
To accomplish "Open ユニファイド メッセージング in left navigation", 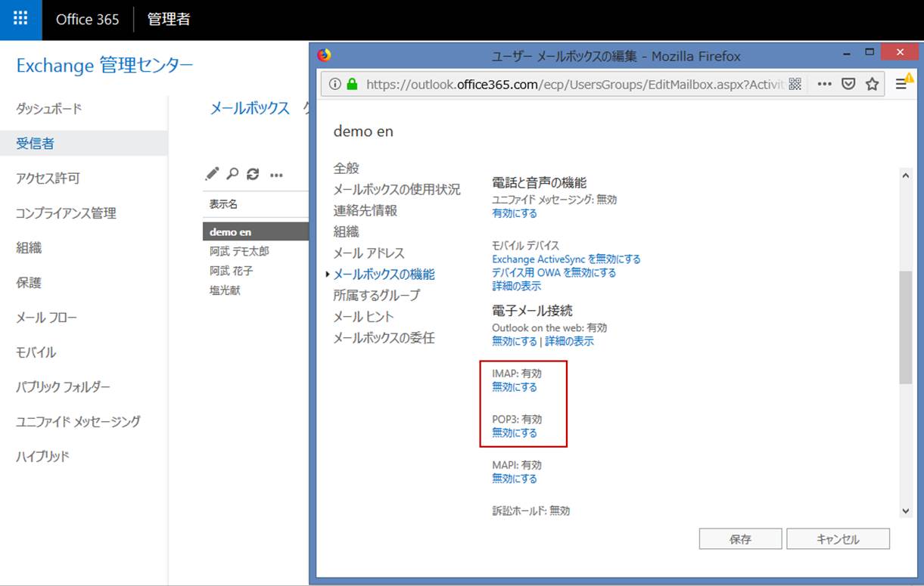I will pyautogui.click(x=79, y=422).
